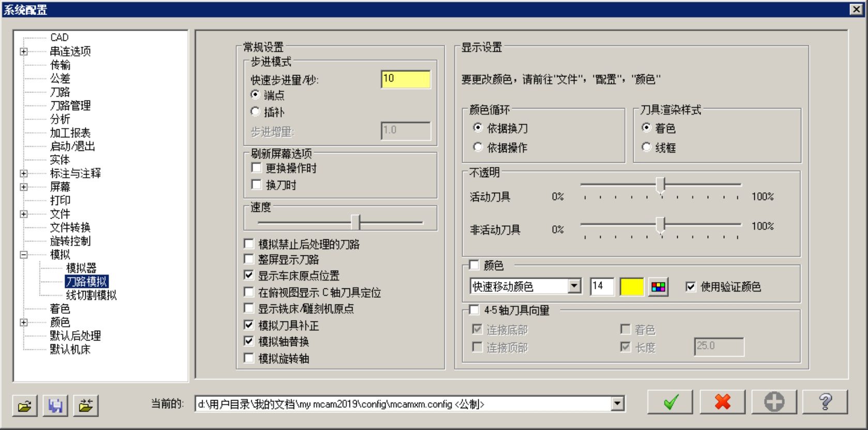Check 模拟禁止后处理的刀路 option
Viewport: 868px width, 430px height.
click(x=249, y=243)
